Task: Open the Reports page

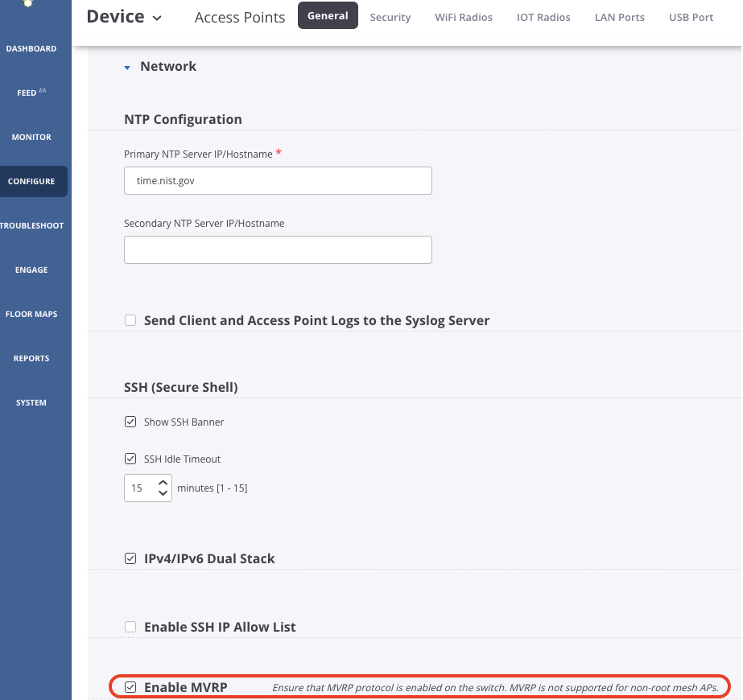Action: [31, 358]
